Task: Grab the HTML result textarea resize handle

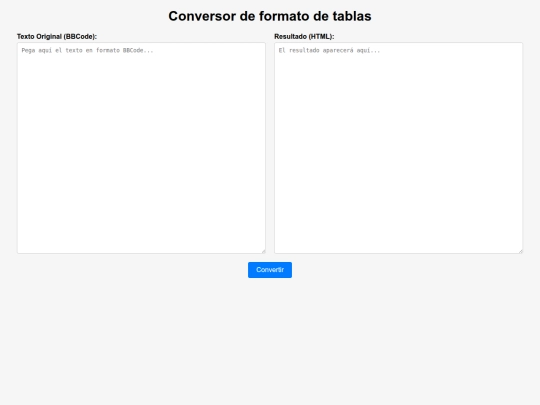Action: [x=520, y=251]
